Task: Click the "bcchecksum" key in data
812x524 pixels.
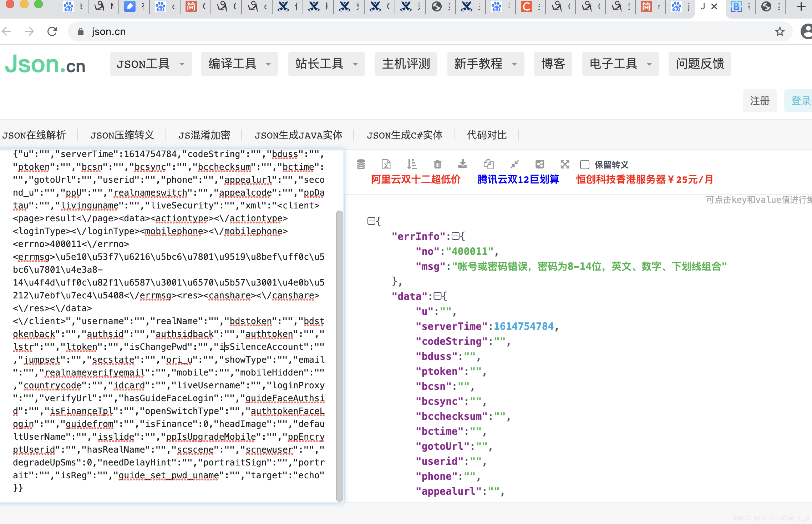Action: [x=452, y=416]
